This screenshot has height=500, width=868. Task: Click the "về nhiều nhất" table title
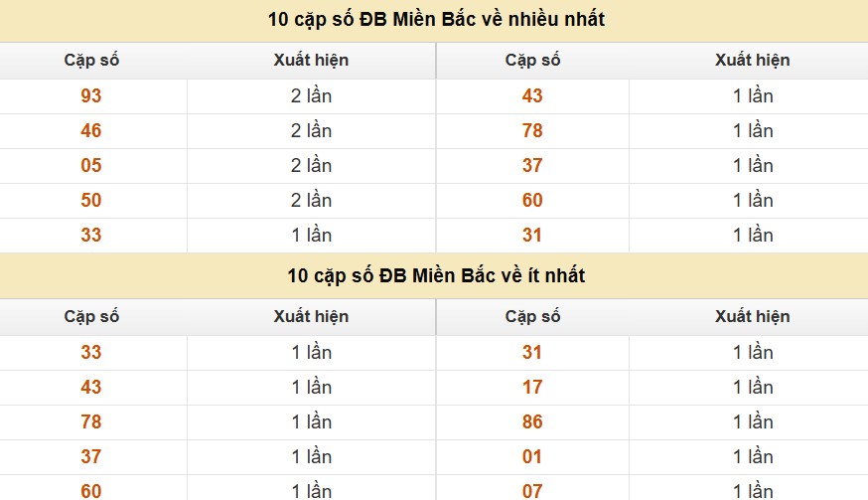click(x=436, y=19)
